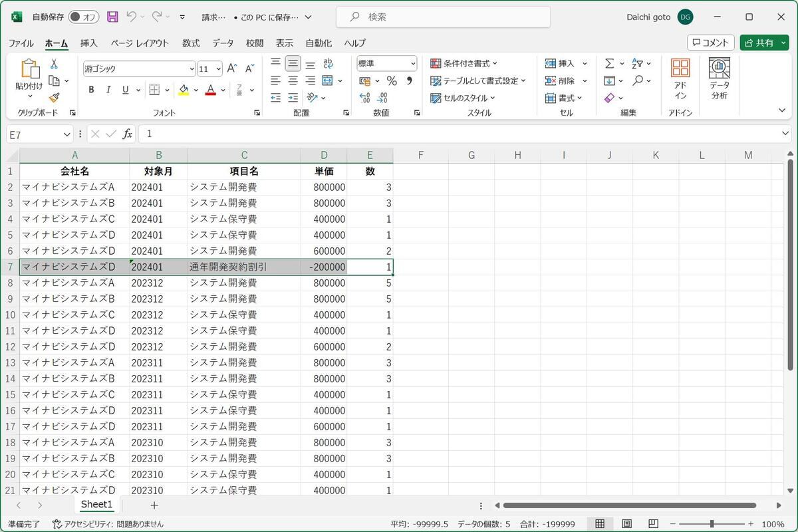Switch to the Formulas tab
The height and width of the screenshot is (532, 798).
tap(191, 43)
